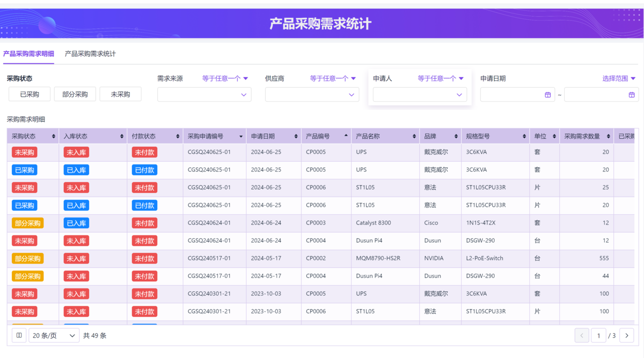Click calendar icon in start date field

548,95
